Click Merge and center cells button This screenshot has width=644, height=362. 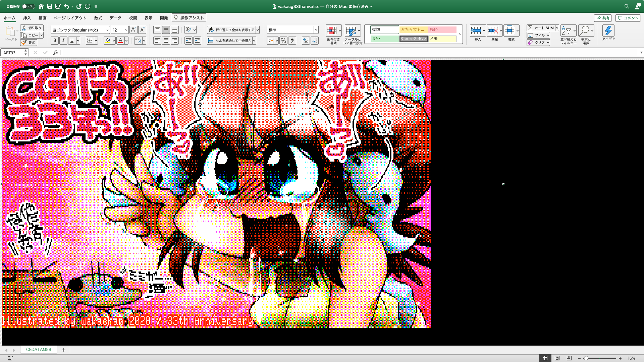[230, 41]
